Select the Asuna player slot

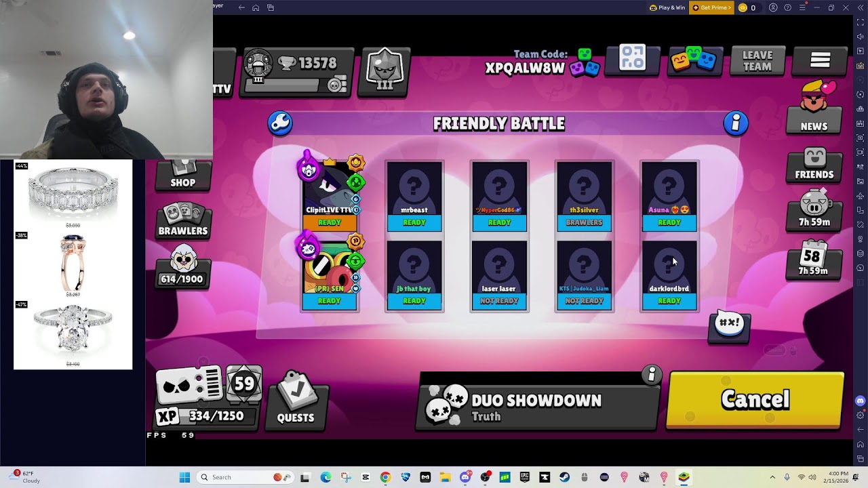tap(669, 196)
